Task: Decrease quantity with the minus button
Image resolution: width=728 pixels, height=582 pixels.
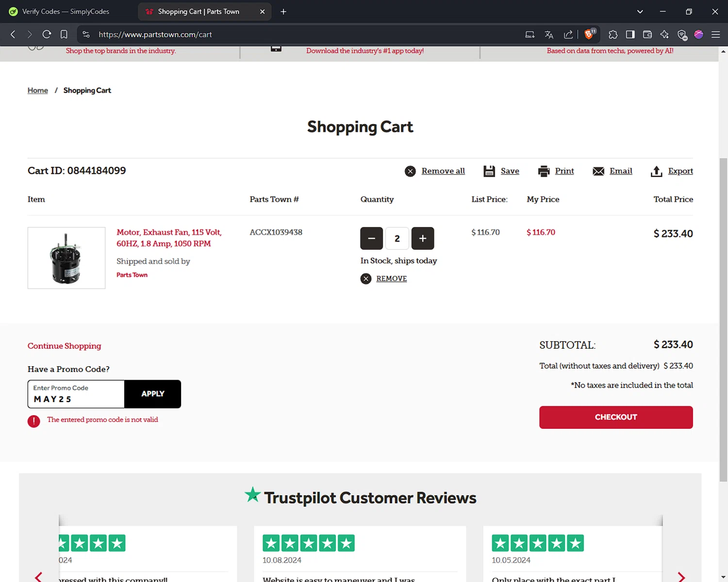Action: [372, 238]
